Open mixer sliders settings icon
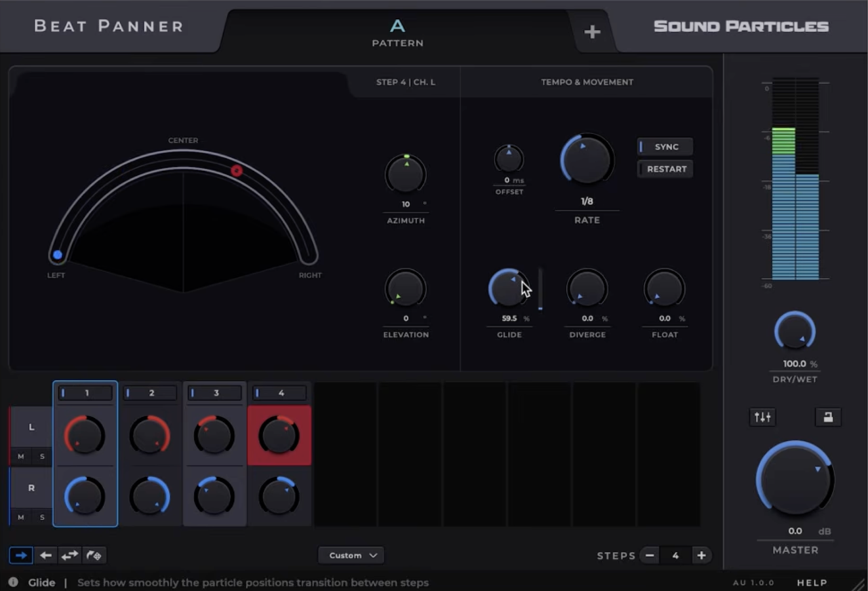 point(763,417)
